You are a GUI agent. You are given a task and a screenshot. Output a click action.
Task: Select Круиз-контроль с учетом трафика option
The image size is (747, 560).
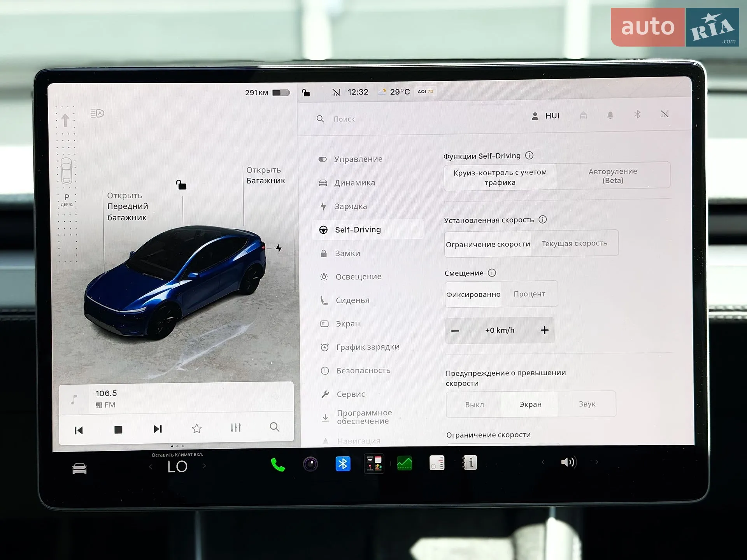(500, 177)
